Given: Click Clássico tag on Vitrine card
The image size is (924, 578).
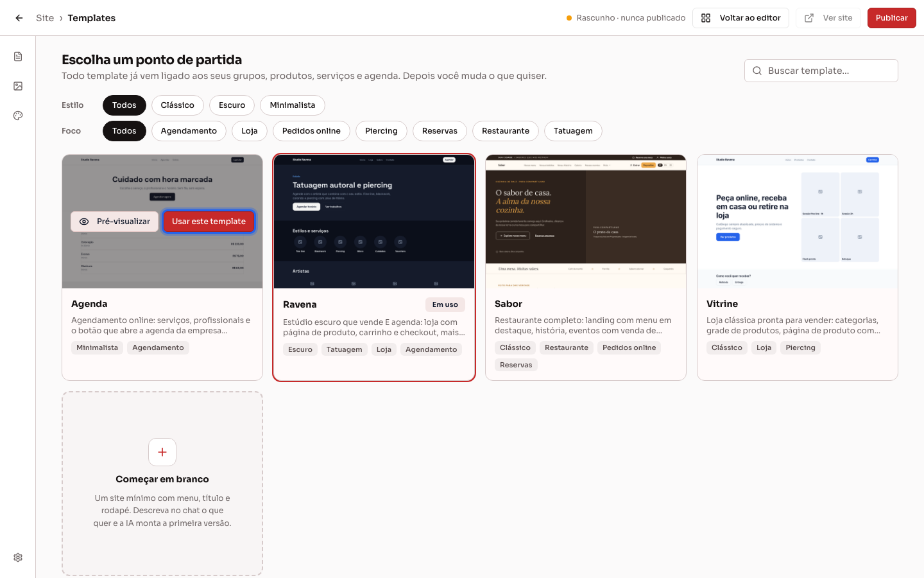Looking at the screenshot, I should [x=727, y=347].
